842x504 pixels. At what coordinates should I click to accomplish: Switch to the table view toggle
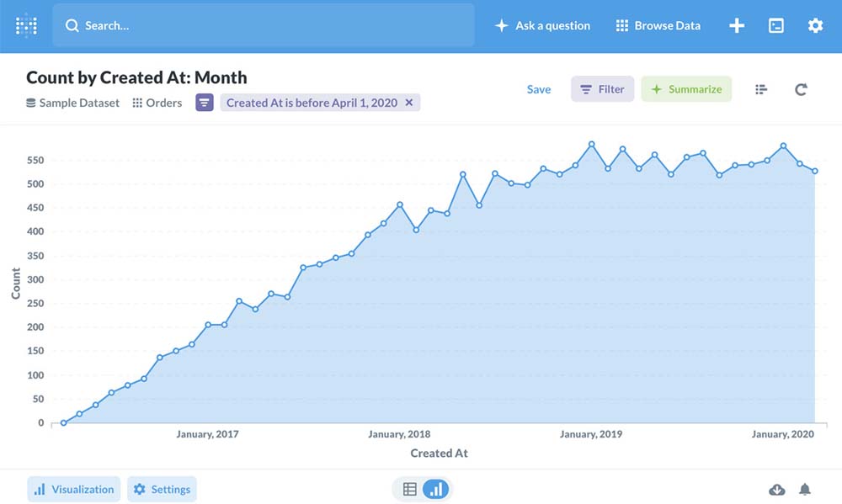coord(410,489)
